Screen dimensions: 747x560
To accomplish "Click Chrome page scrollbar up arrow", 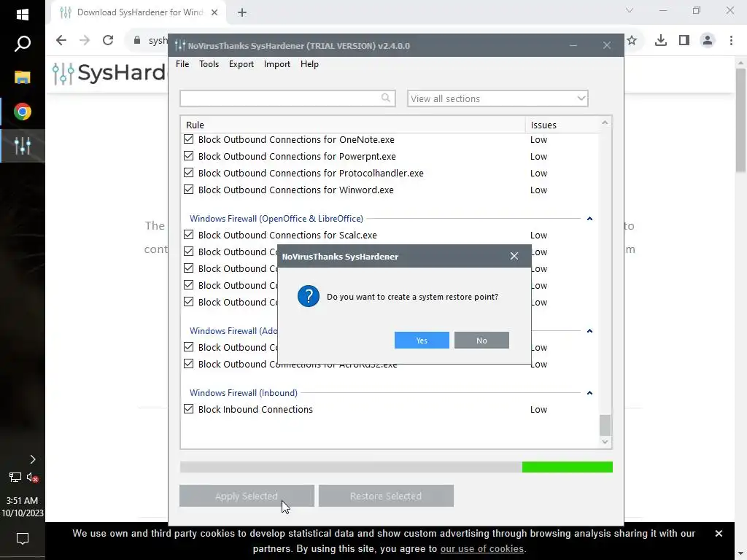I will pos(740,63).
